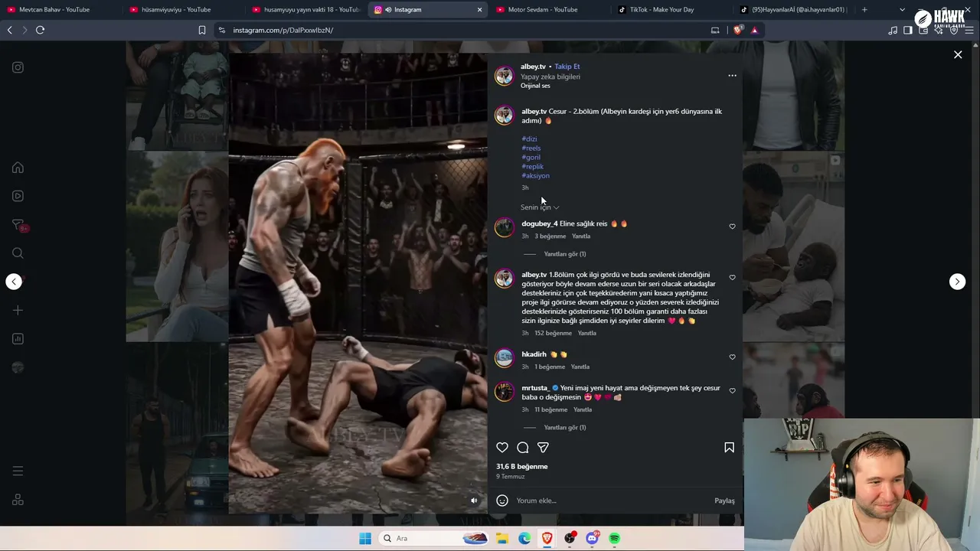Viewport: 980px width, 551px height.
Task: Click the create new post plus icon
Action: coord(18,311)
